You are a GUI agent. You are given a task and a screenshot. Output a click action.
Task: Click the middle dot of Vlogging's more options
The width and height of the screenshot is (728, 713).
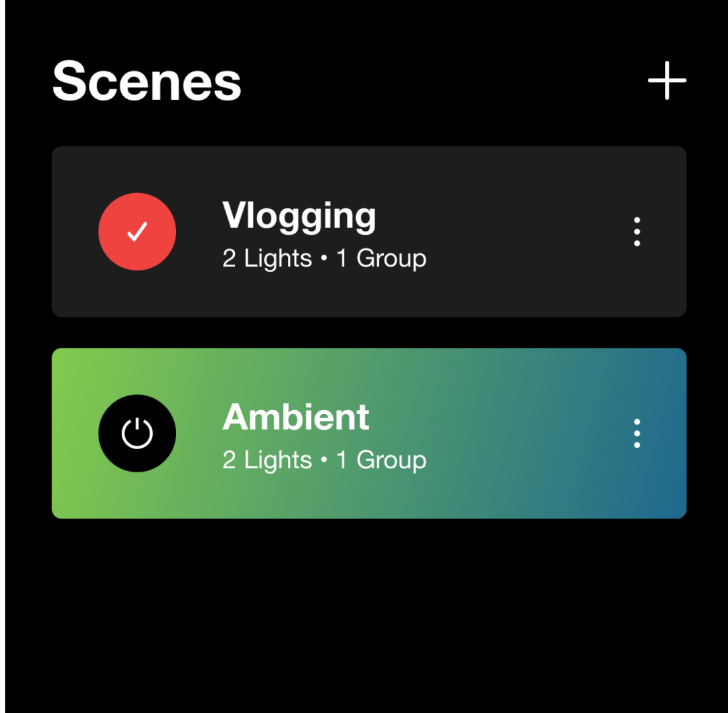[637, 231]
